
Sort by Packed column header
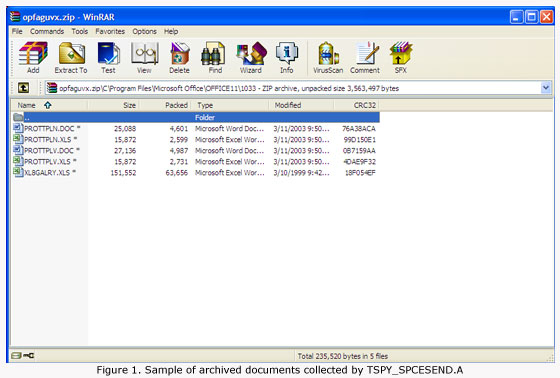[165, 105]
